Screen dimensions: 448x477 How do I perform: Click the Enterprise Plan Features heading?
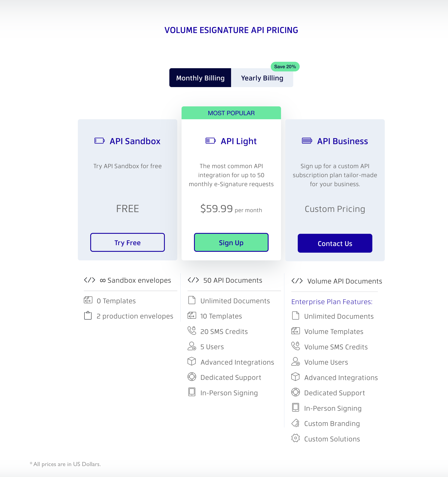332,302
